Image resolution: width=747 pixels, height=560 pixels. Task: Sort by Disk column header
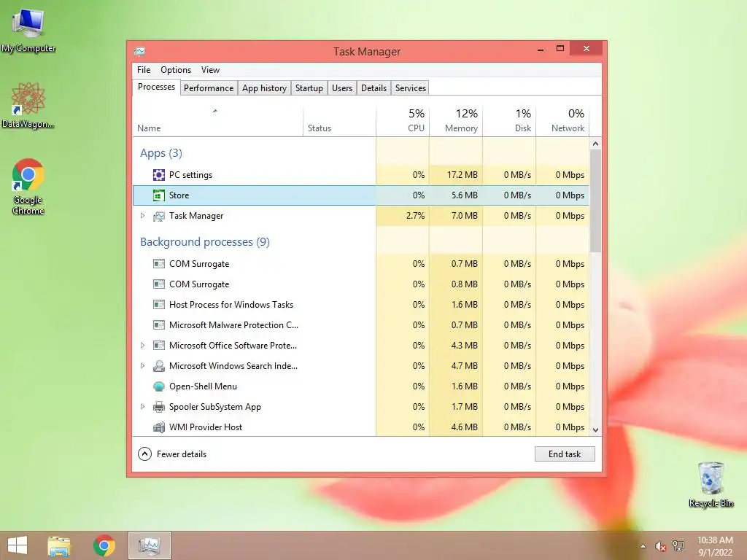(509, 122)
